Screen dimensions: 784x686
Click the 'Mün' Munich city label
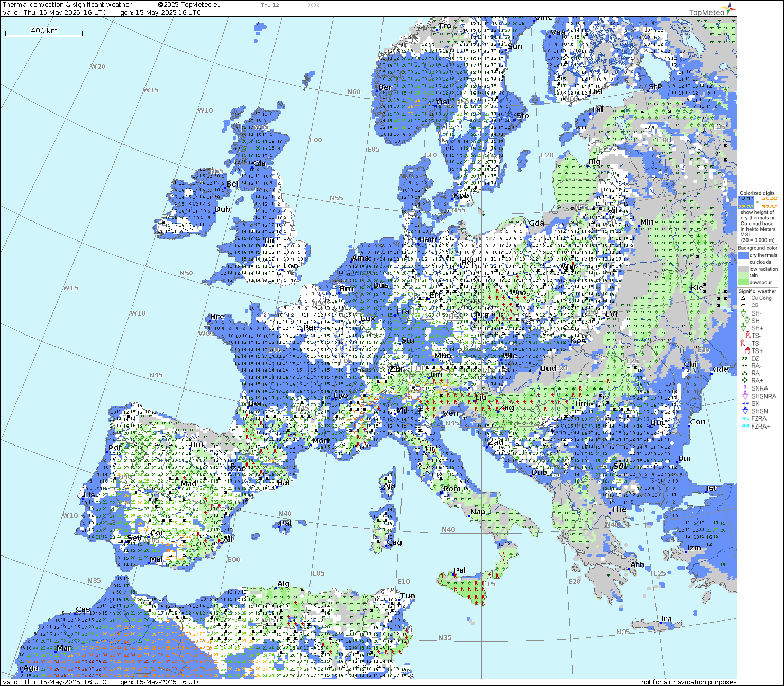tap(443, 356)
